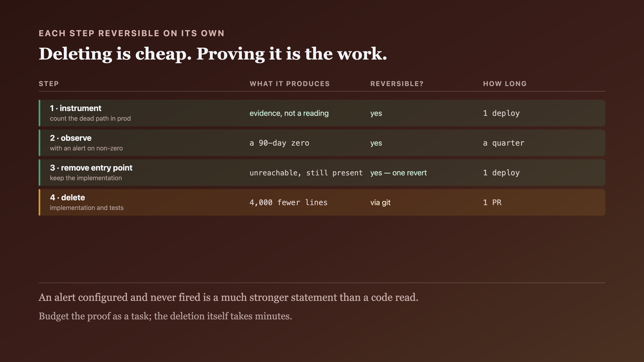Click 'unreachable, still present' cell

coord(306,173)
